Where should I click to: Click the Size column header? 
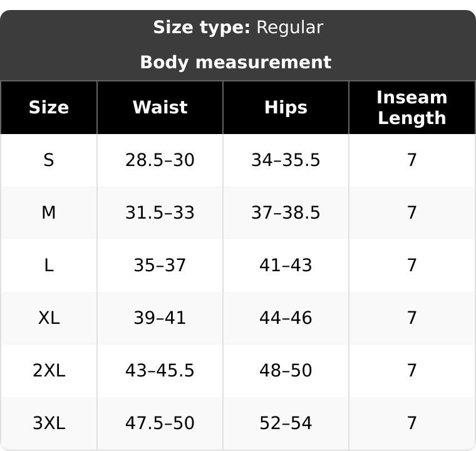click(49, 108)
